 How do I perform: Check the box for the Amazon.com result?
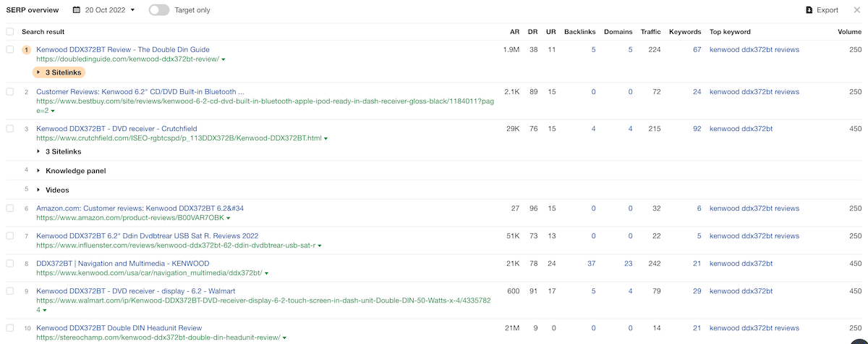tap(10, 209)
